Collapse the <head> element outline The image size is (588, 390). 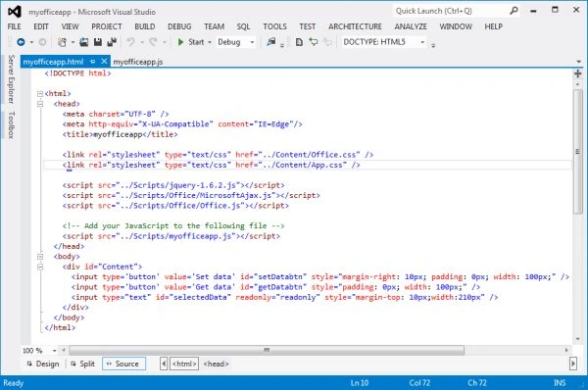(40, 104)
